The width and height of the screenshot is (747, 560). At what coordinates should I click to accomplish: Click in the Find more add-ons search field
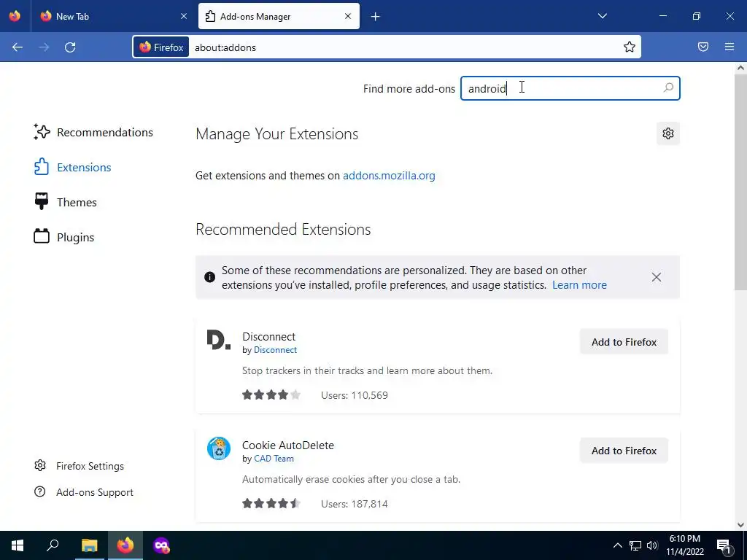click(x=570, y=88)
